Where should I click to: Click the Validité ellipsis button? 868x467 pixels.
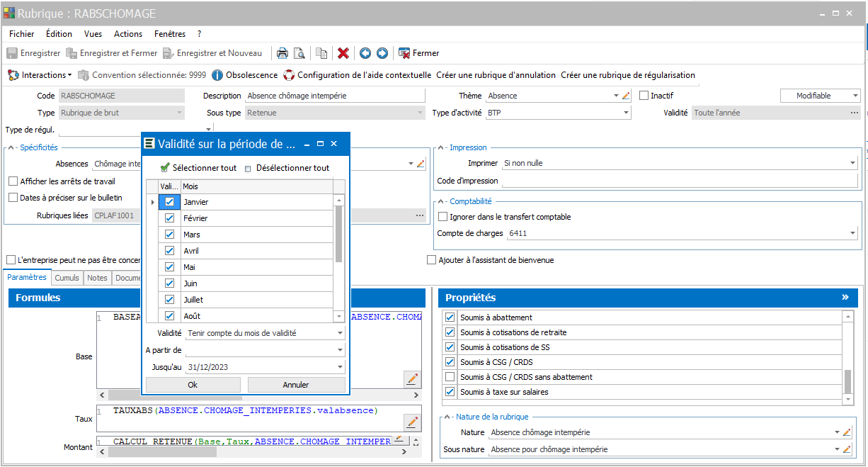click(855, 113)
